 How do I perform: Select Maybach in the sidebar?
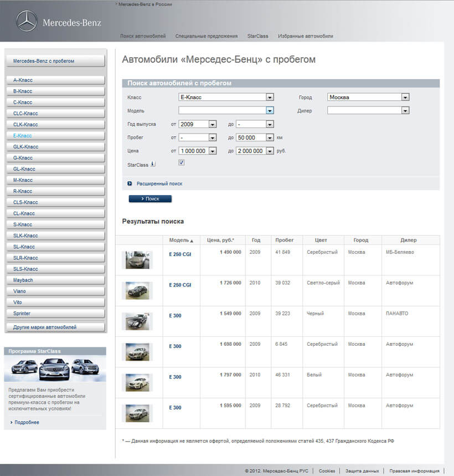55,280
